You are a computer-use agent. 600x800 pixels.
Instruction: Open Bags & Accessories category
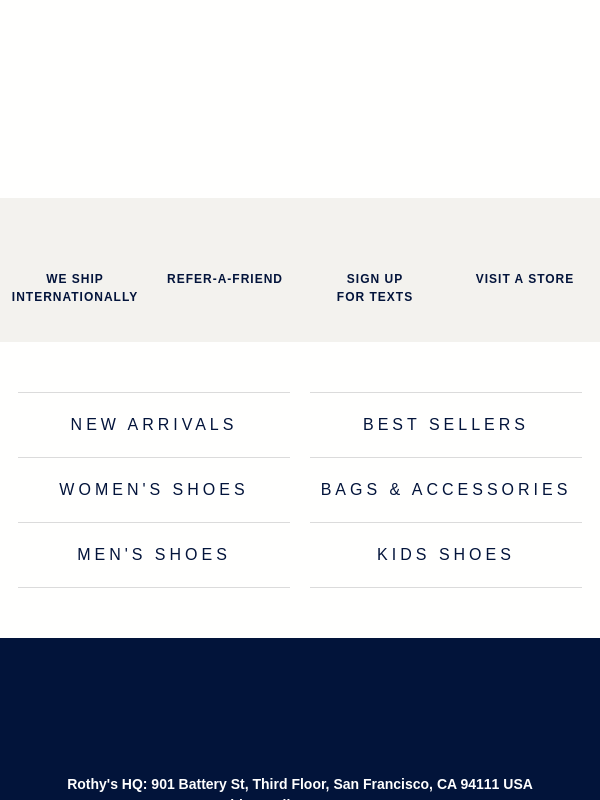[446, 490]
